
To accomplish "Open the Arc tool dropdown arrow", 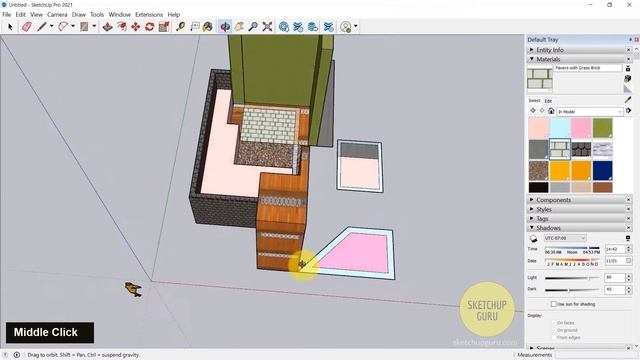I will point(73,27).
